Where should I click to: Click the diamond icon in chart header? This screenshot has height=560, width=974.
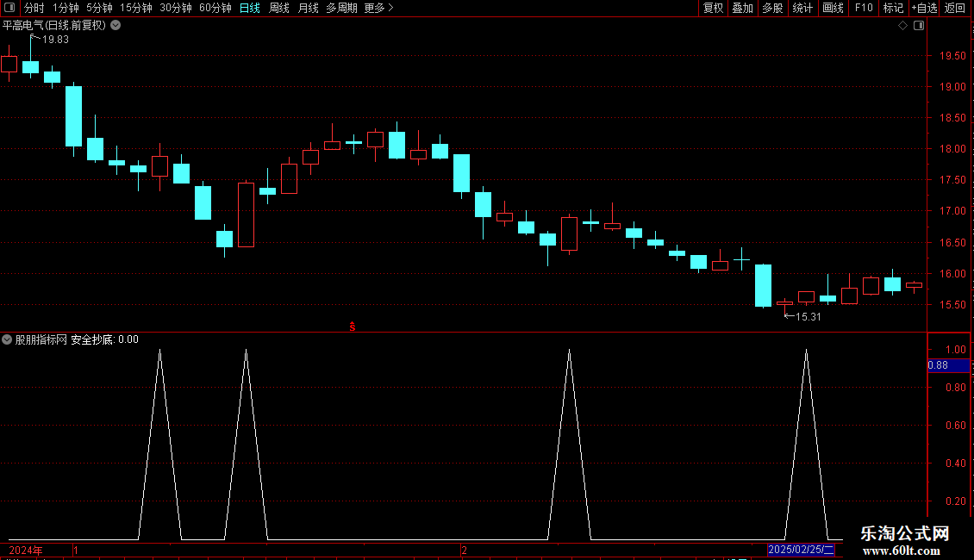coord(903,26)
